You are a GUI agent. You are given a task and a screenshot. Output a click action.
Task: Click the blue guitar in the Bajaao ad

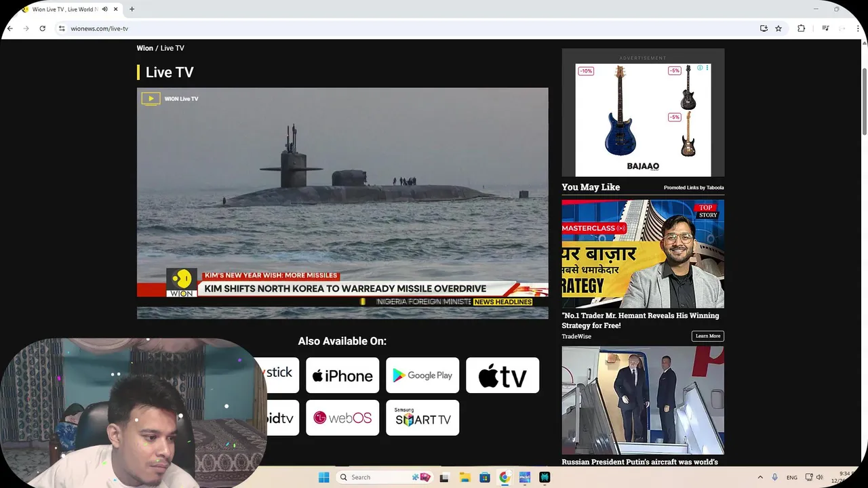pyautogui.click(x=620, y=111)
